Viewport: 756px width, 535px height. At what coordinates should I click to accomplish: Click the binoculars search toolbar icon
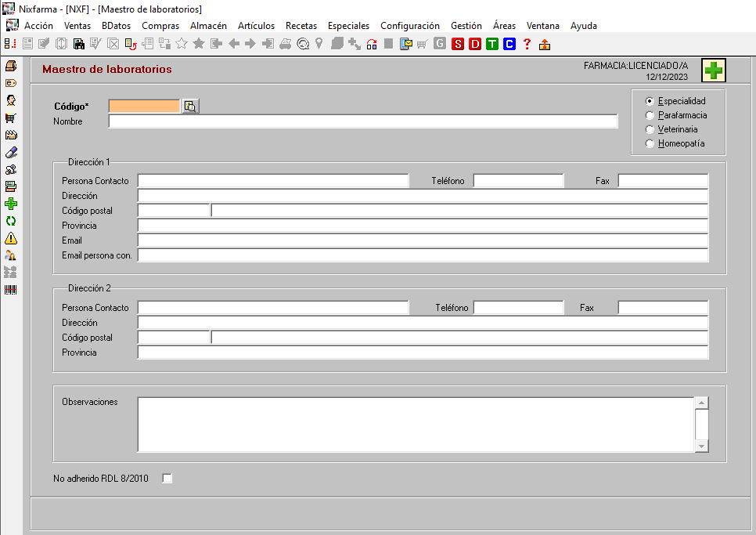pyautogui.click(x=79, y=44)
